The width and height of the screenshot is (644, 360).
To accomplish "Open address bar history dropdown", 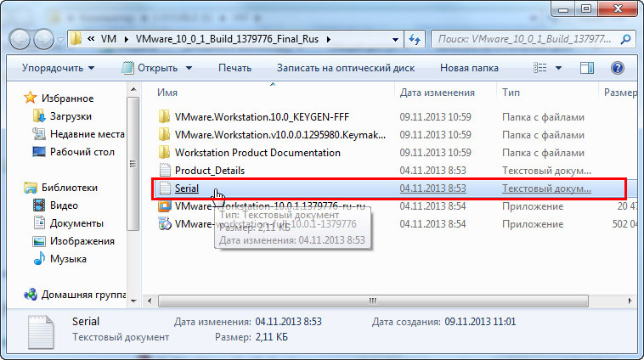I will pos(395,40).
